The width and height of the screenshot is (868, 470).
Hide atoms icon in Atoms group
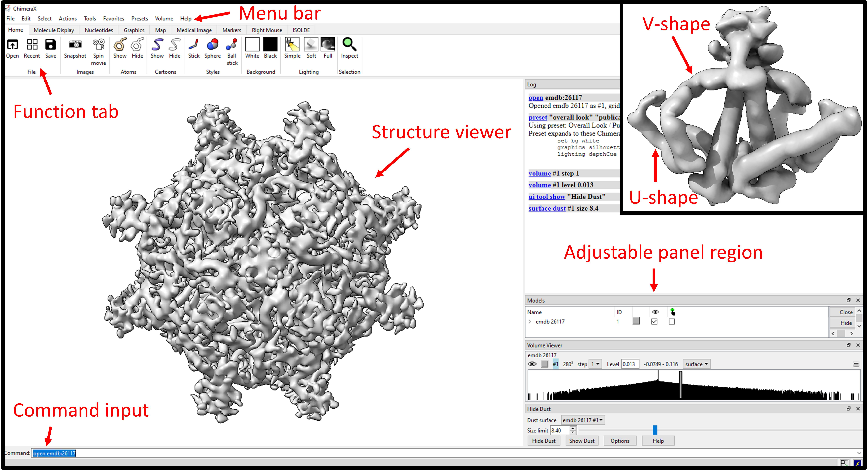(137, 44)
